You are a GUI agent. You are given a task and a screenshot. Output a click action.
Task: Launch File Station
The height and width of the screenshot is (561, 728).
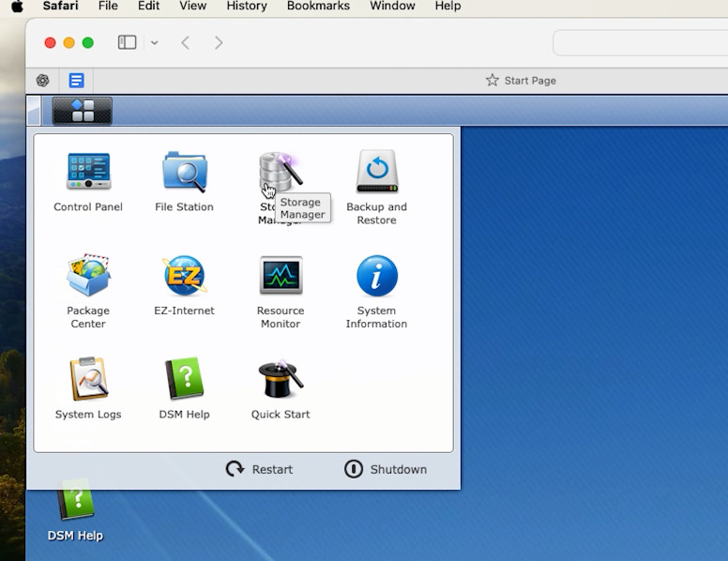click(x=184, y=181)
